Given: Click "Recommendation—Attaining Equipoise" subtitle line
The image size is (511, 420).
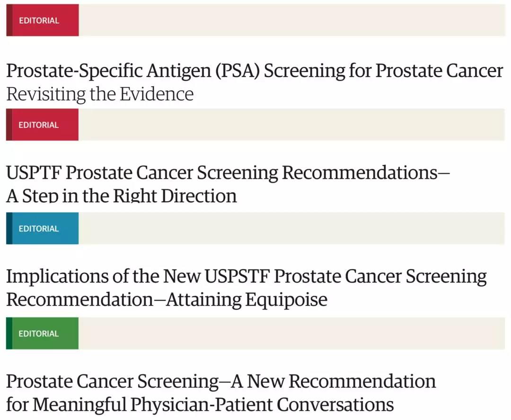Looking at the screenshot, I should (x=167, y=299).
